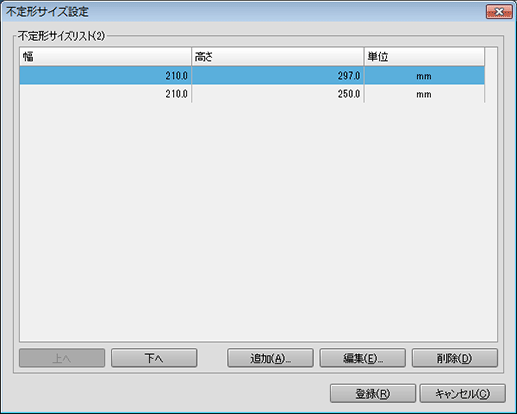The width and height of the screenshot is (517, 414).
Task: Cancel with the キャンセル(C) button
Action: 463,394
